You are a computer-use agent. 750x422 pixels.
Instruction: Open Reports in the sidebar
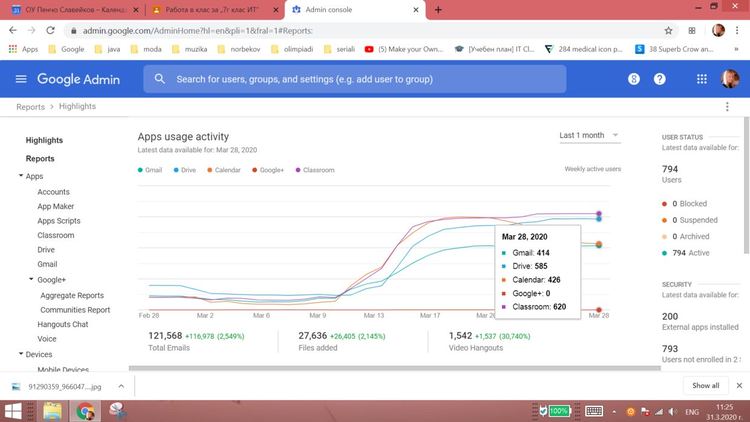[x=40, y=158]
